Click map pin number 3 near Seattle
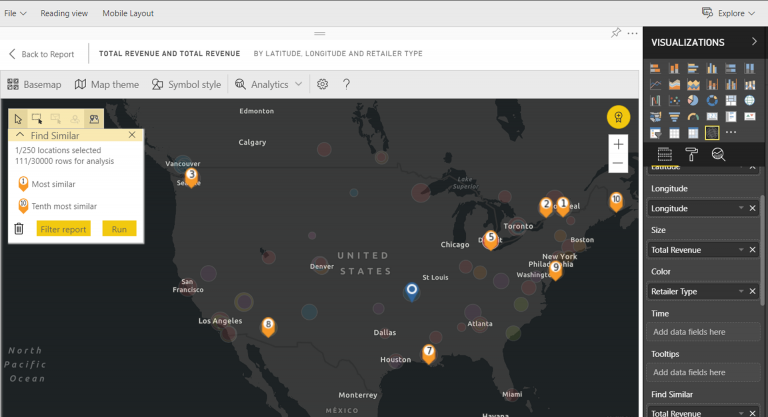 tap(192, 177)
